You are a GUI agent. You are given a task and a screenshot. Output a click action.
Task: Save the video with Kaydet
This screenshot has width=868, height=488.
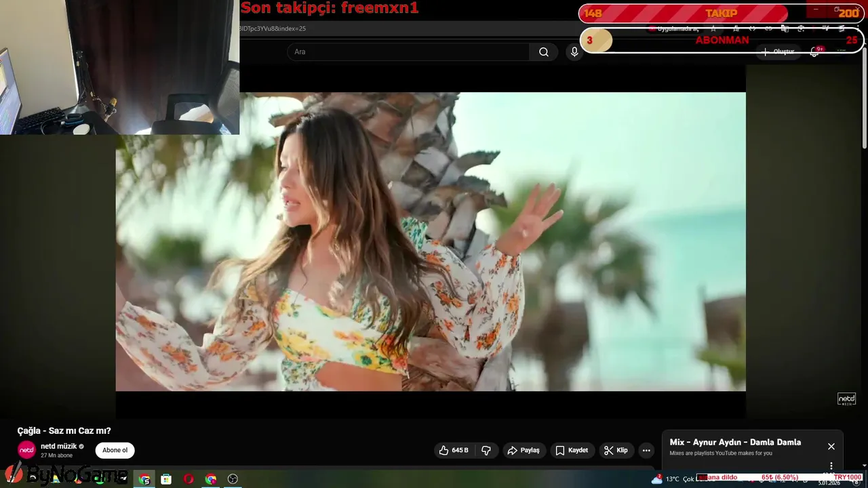point(572,450)
